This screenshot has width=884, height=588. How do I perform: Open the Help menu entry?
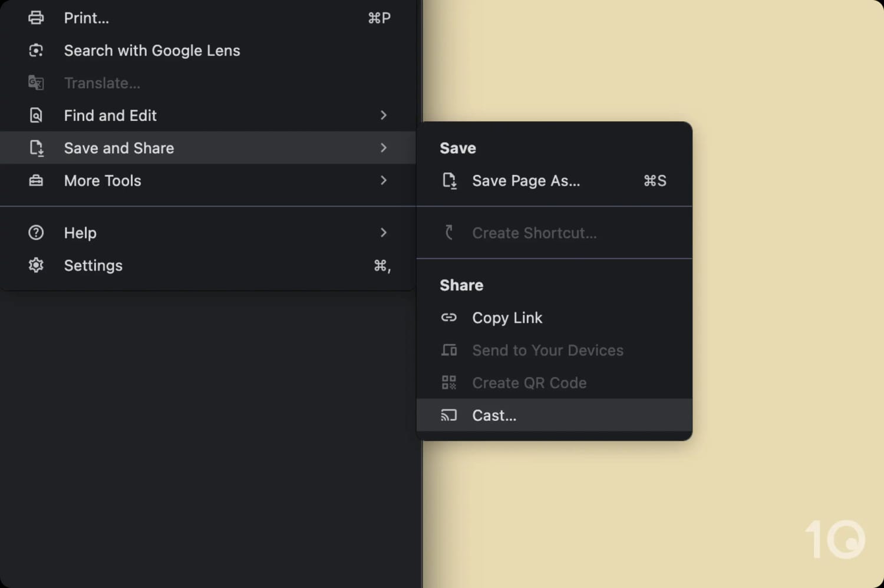pos(208,233)
